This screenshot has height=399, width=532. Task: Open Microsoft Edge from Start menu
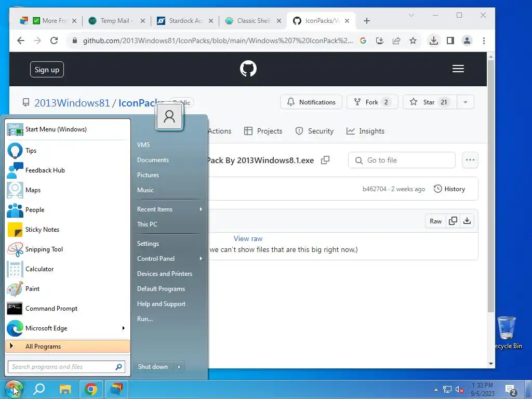(x=68, y=328)
